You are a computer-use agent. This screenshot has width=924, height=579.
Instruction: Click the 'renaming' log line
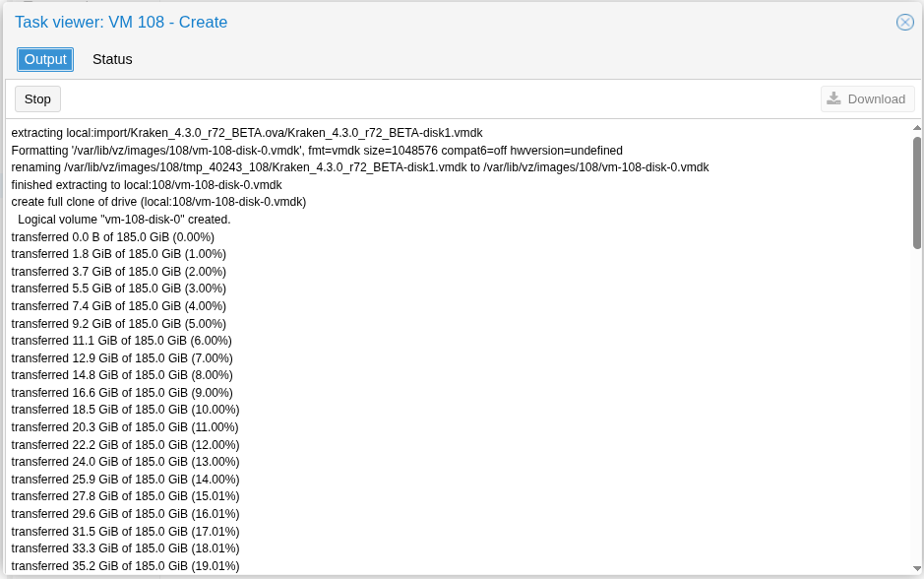tap(359, 167)
